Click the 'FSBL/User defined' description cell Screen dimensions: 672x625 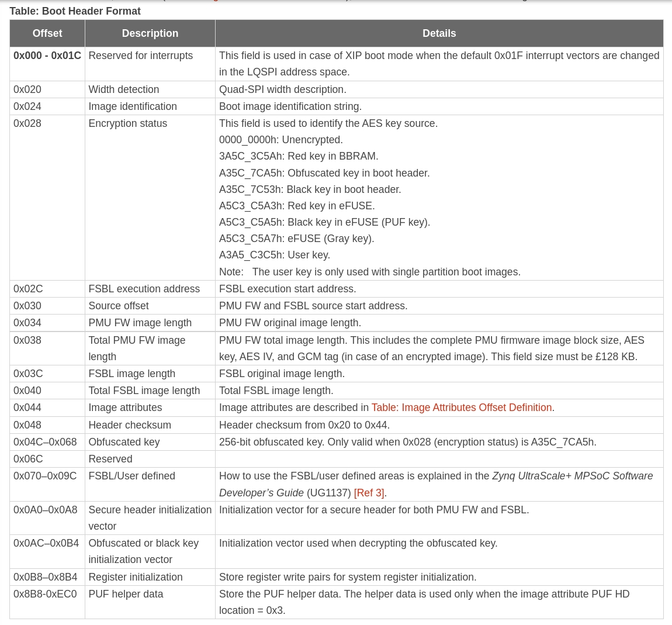(131, 476)
